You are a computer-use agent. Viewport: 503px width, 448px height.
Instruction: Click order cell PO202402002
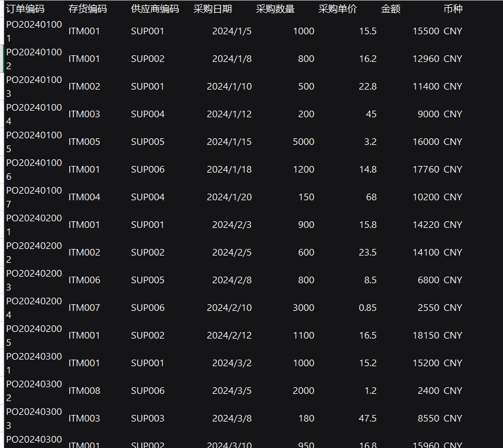34,252
